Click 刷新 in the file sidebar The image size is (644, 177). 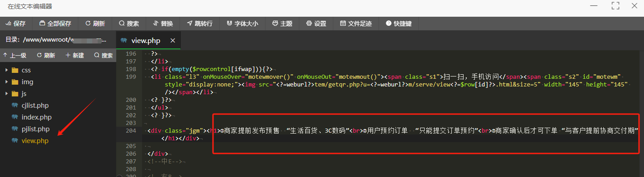point(46,55)
